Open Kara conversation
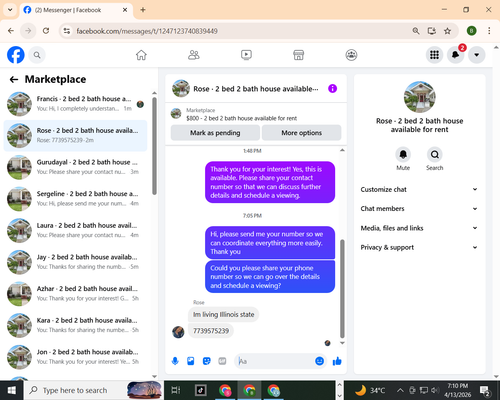The width and height of the screenshot is (500, 400). click(75, 326)
